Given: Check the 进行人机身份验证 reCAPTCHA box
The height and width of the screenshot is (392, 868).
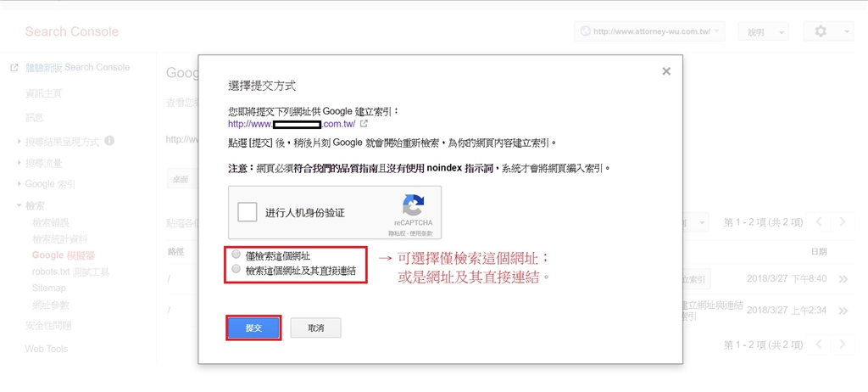Looking at the screenshot, I should tap(248, 212).
